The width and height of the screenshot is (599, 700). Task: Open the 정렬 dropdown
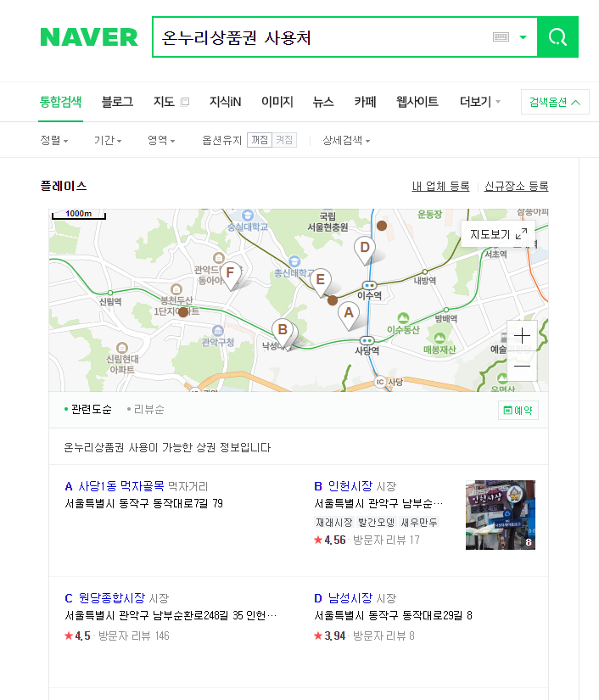tap(54, 140)
